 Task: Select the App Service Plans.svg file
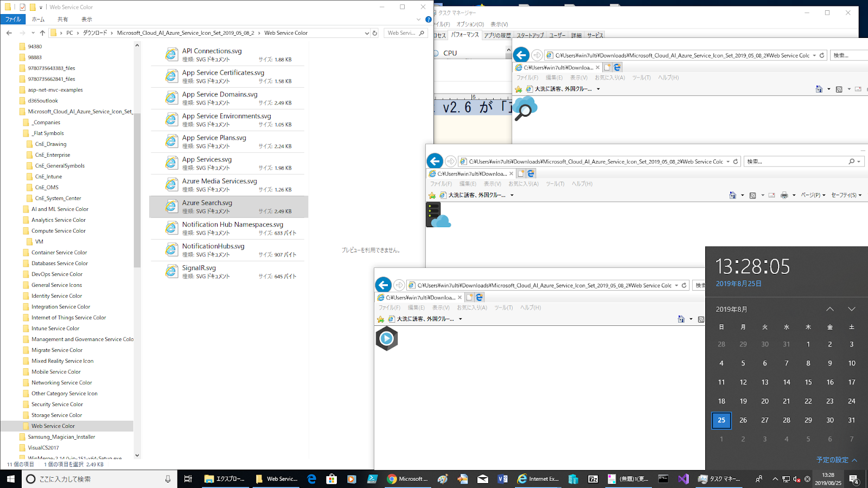pos(229,142)
